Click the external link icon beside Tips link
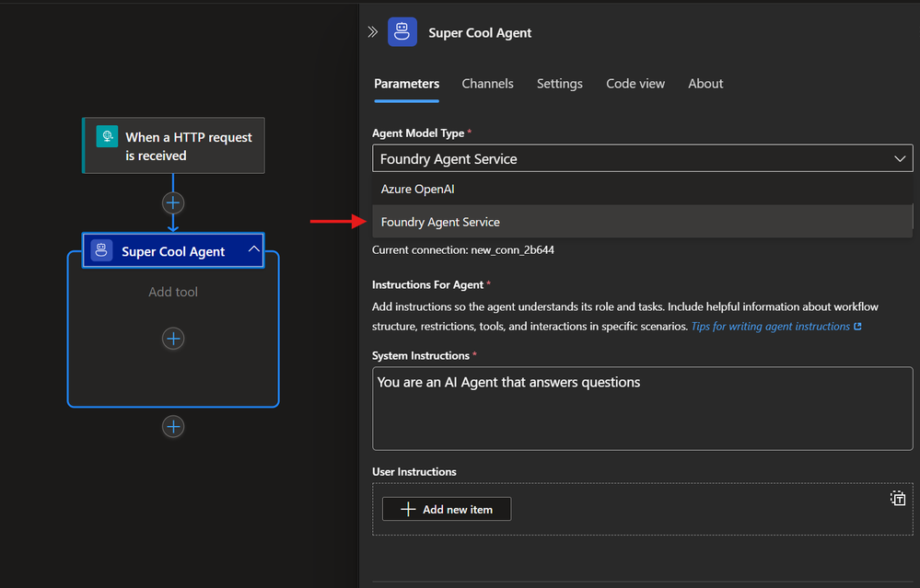The width and height of the screenshot is (920, 588). [x=857, y=327]
